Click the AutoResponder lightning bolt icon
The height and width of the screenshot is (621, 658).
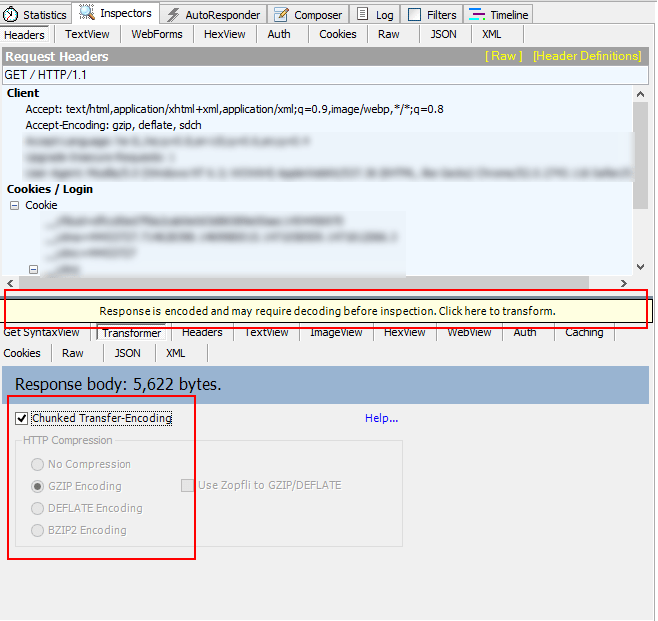pos(173,15)
